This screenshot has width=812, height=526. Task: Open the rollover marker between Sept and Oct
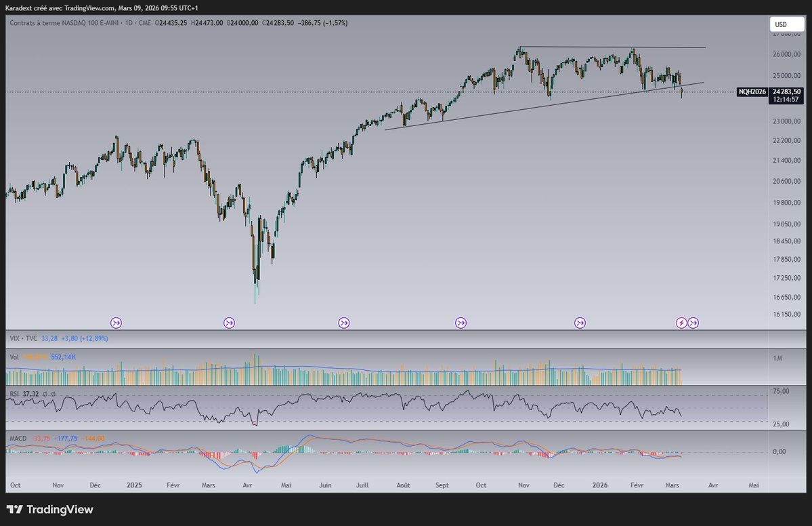(461, 323)
